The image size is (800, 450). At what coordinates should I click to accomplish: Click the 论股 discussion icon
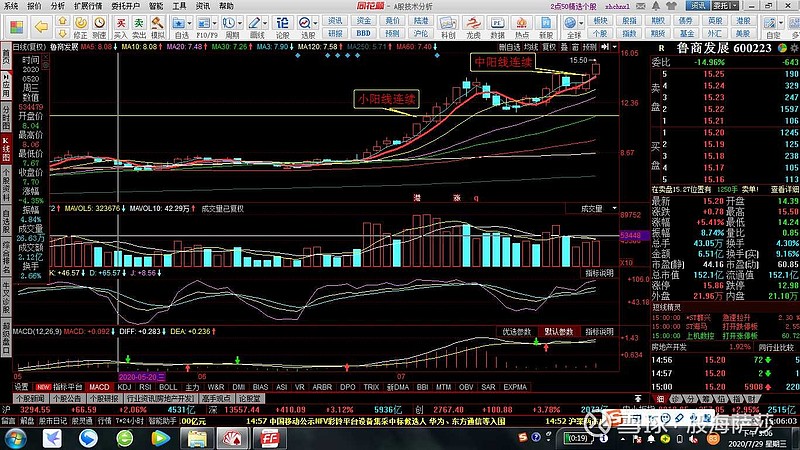click(282, 27)
